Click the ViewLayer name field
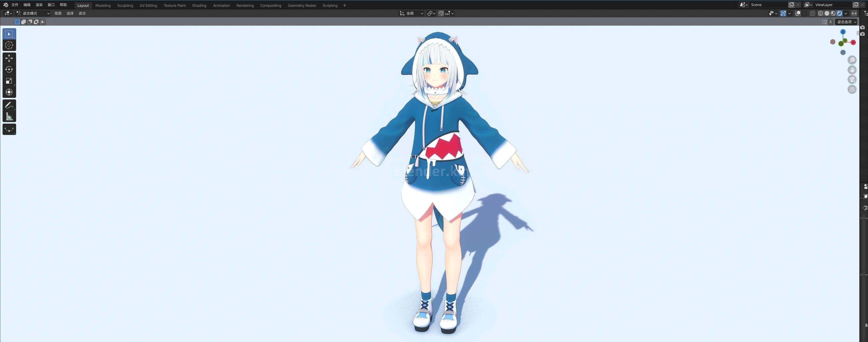 [833, 5]
